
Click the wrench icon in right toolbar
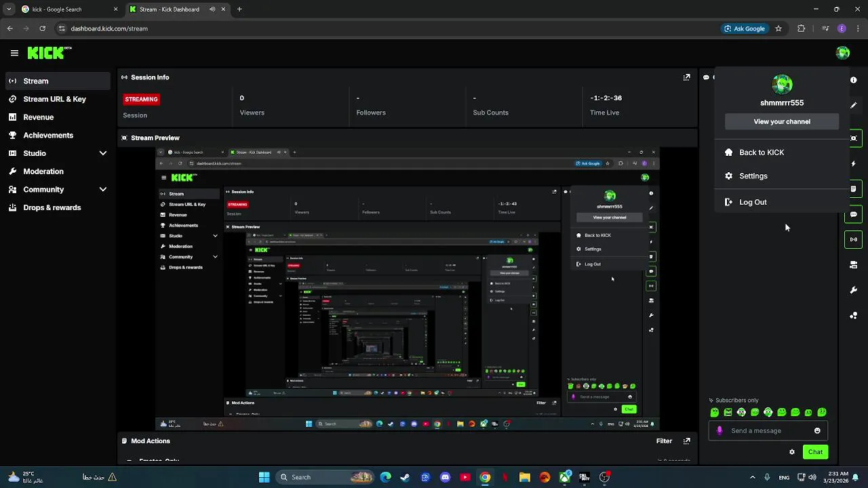pos(853,290)
